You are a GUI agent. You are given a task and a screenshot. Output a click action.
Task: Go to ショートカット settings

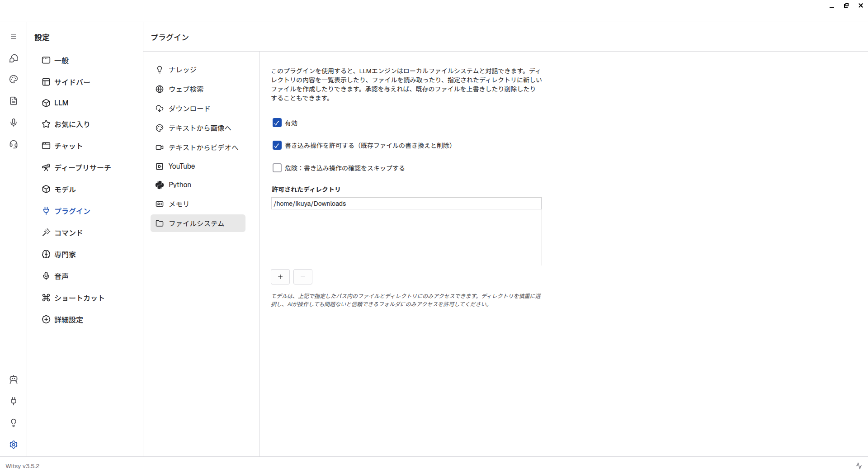79,298
